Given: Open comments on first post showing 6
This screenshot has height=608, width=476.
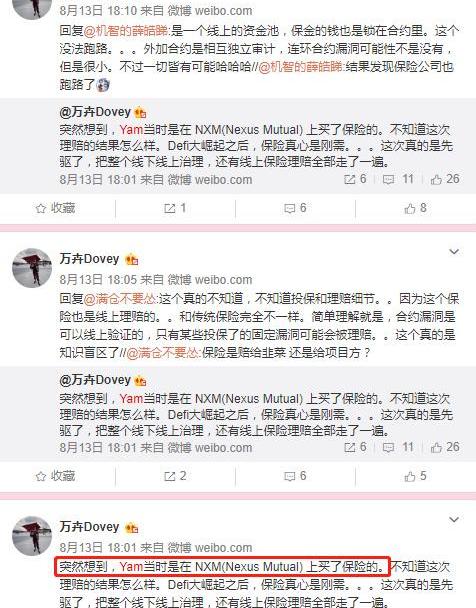Looking at the screenshot, I should pos(295,209).
